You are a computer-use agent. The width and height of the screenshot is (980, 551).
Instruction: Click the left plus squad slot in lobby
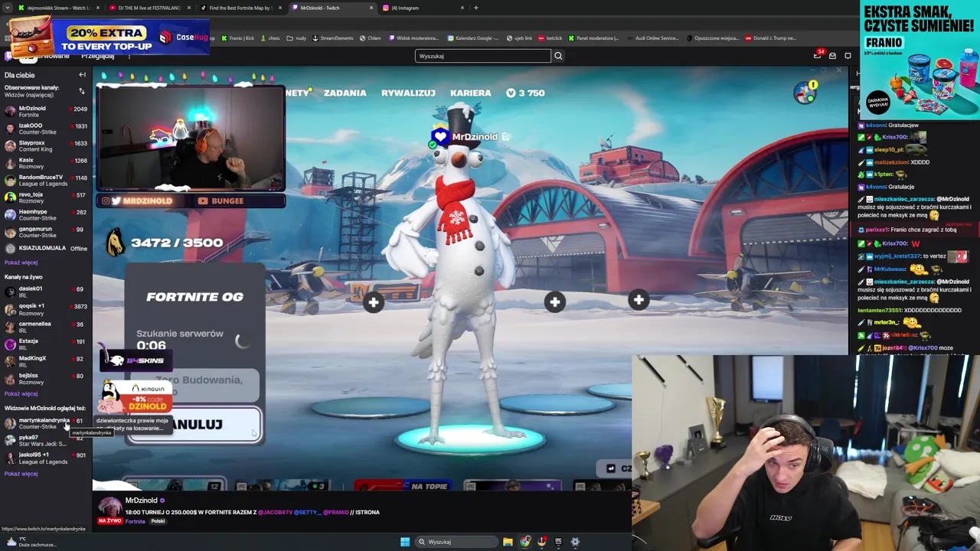[x=374, y=302]
